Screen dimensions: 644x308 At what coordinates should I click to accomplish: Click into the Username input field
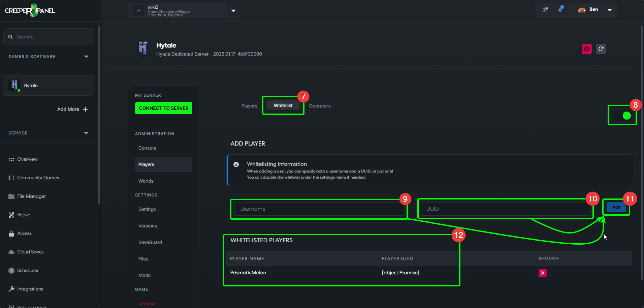pyautogui.click(x=319, y=209)
